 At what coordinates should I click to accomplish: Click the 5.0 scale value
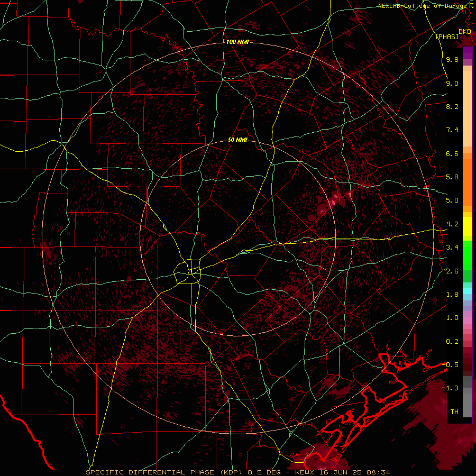click(x=452, y=200)
